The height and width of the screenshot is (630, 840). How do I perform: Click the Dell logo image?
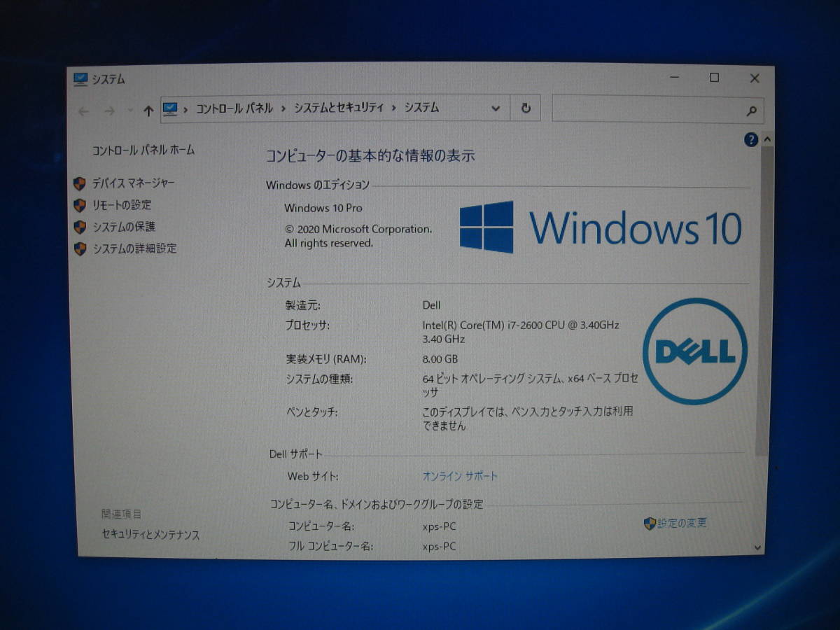pos(695,351)
